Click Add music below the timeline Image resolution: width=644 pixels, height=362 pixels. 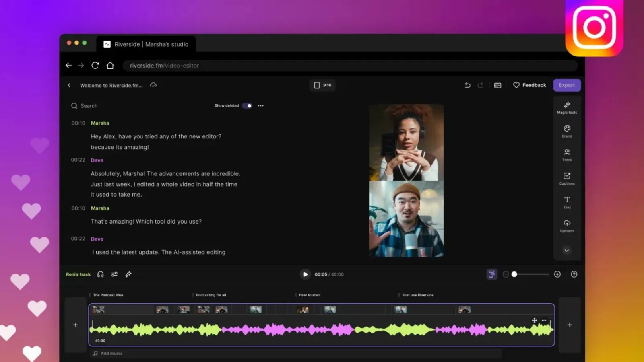pos(108,354)
